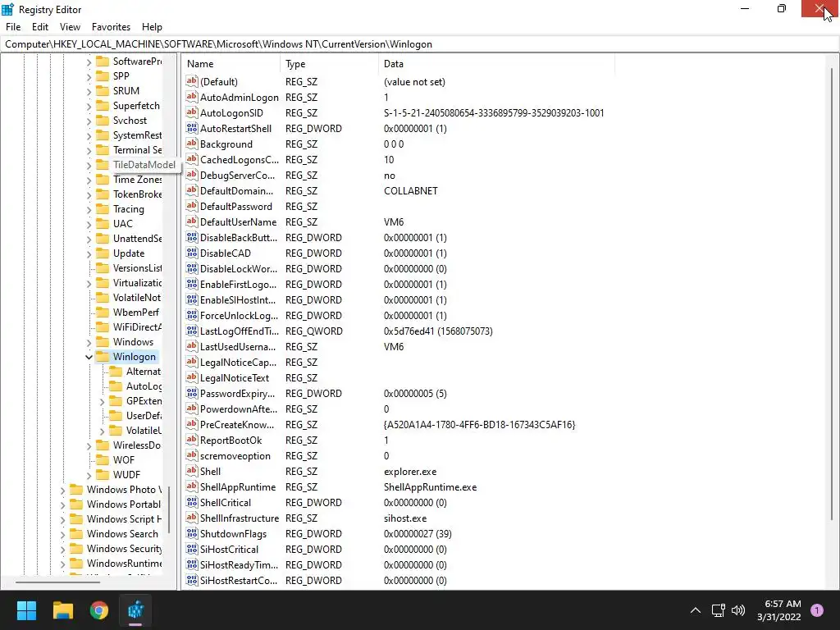Screen dimensions: 840x630
Task: Click the LegalNoticeText string icon
Action: coord(192,377)
